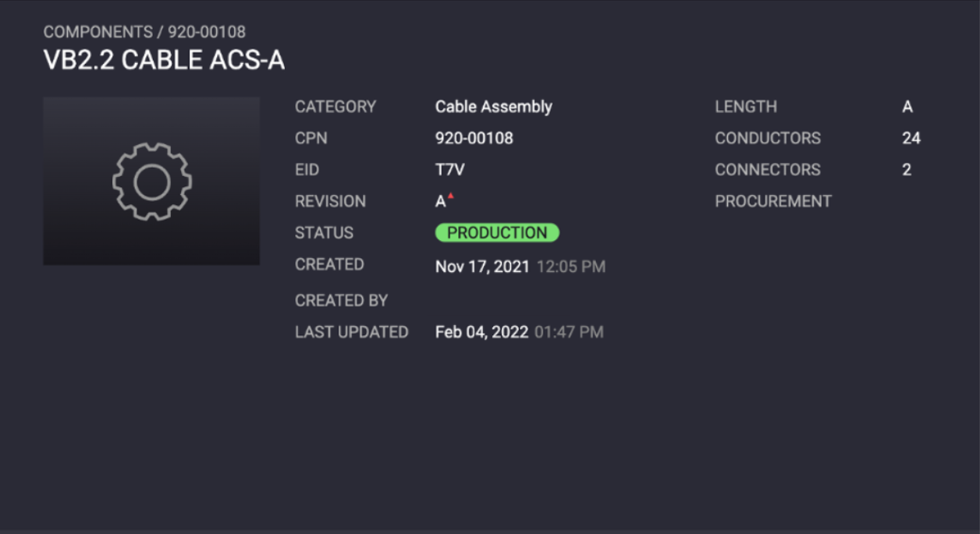This screenshot has width=980, height=534.
Task: Click the CREATED BY label
Action: [341, 300]
